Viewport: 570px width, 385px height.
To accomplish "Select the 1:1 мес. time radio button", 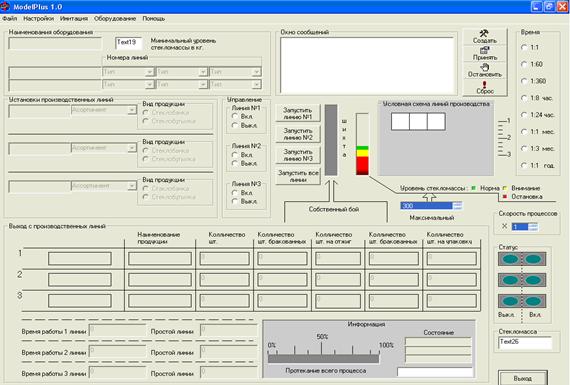I will 524,132.
